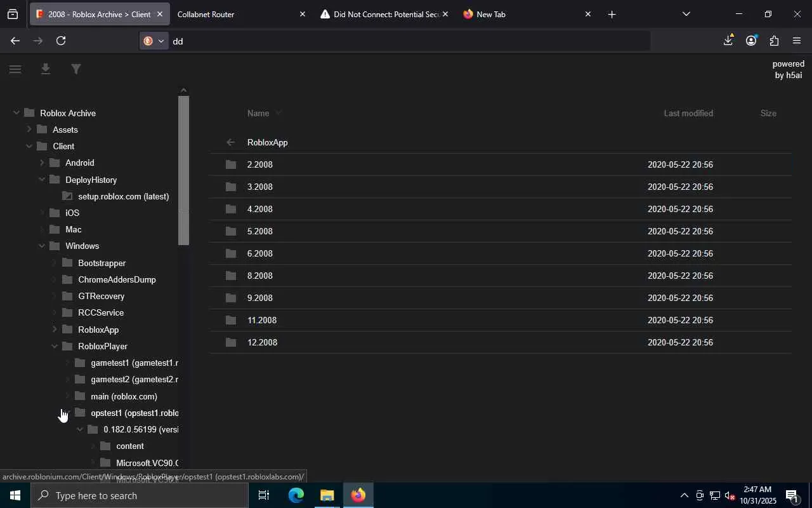Expand the Android tree folder
812x508 pixels.
[42, 163]
